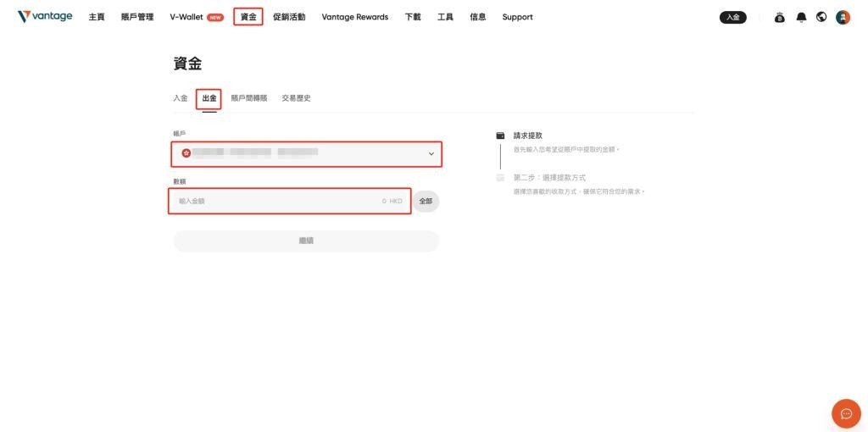Screen dimensions: 868x432
Task: Click the 輸入金額 amount field
Action: click(290, 202)
